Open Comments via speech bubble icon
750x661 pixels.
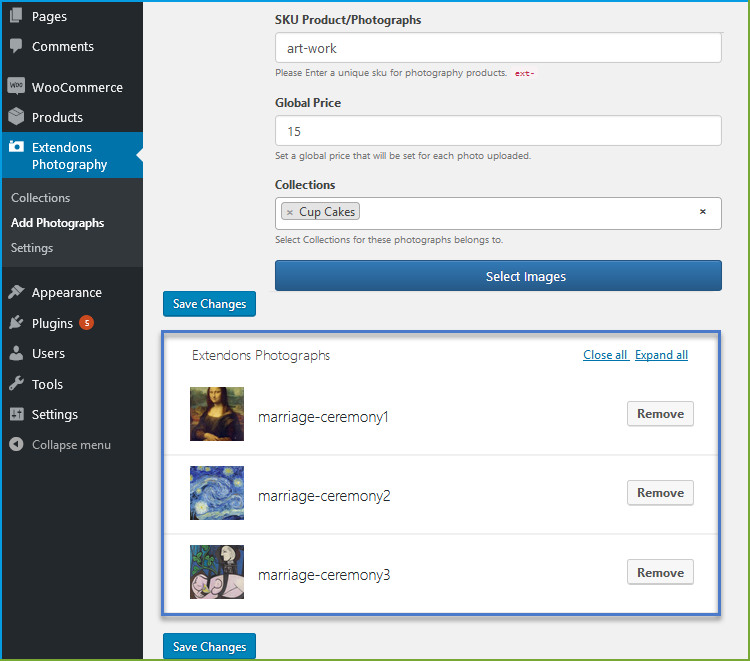16,46
